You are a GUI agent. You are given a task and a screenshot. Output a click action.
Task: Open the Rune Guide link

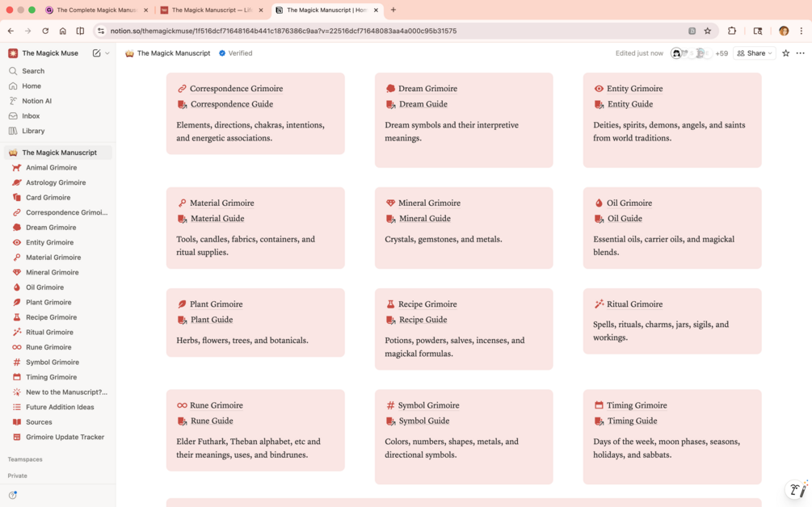tap(212, 421)
